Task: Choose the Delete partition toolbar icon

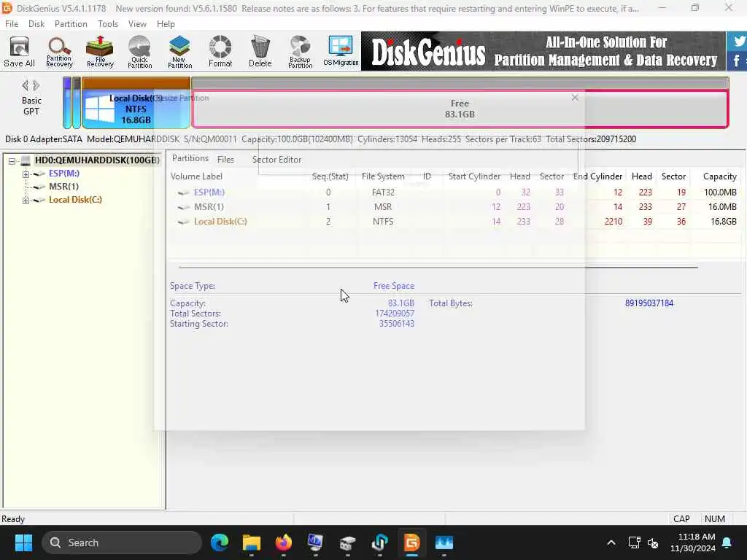Action: pos(260,52)
